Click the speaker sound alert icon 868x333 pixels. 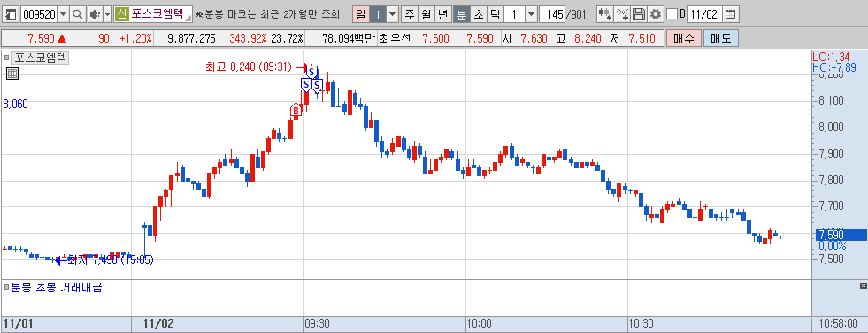point(95,14)
